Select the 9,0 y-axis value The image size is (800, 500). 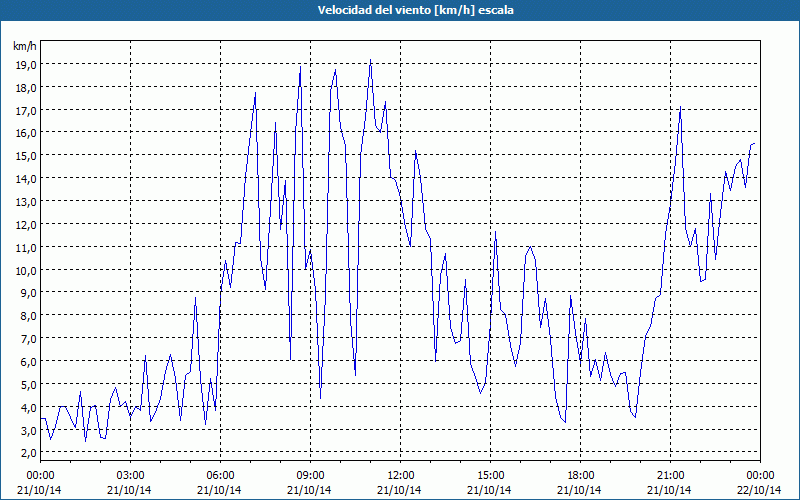[30, 293]
